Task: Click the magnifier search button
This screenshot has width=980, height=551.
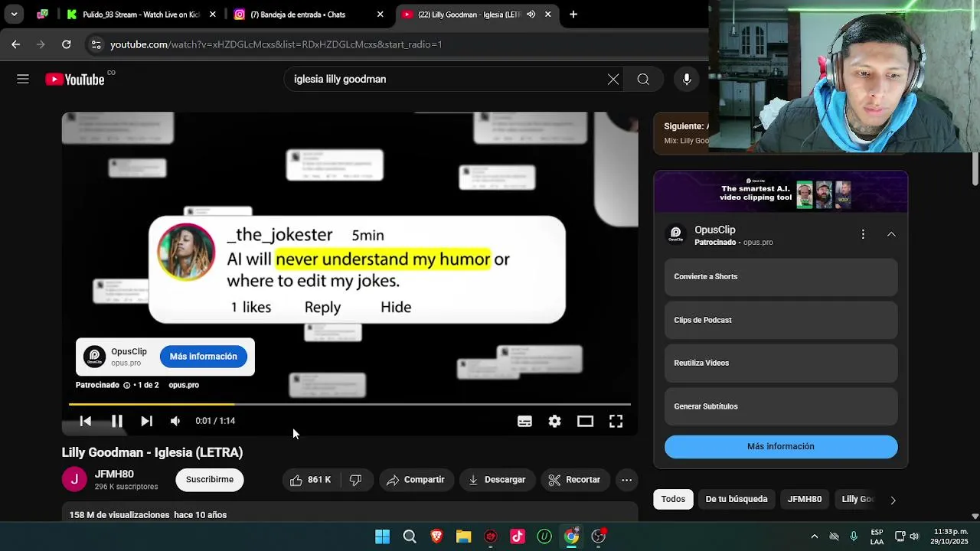Action: [643, 79]
